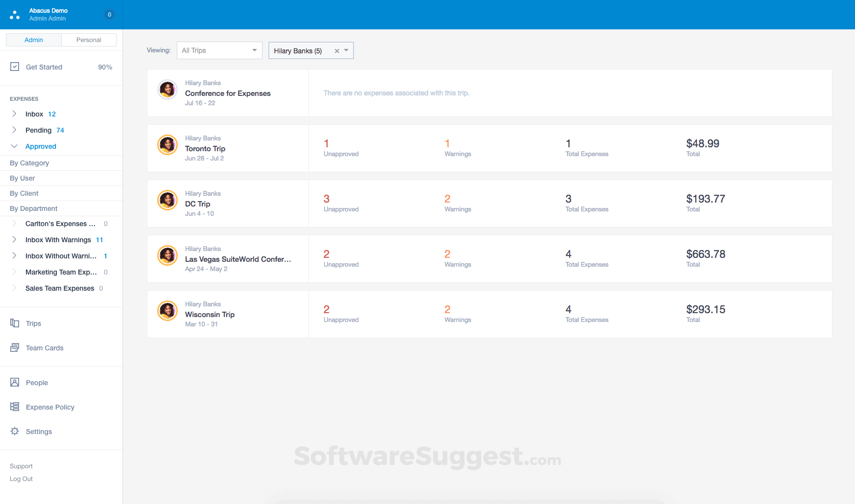Select By User view
The height and width of the screenshot is (504, 855).
point(23,178)
